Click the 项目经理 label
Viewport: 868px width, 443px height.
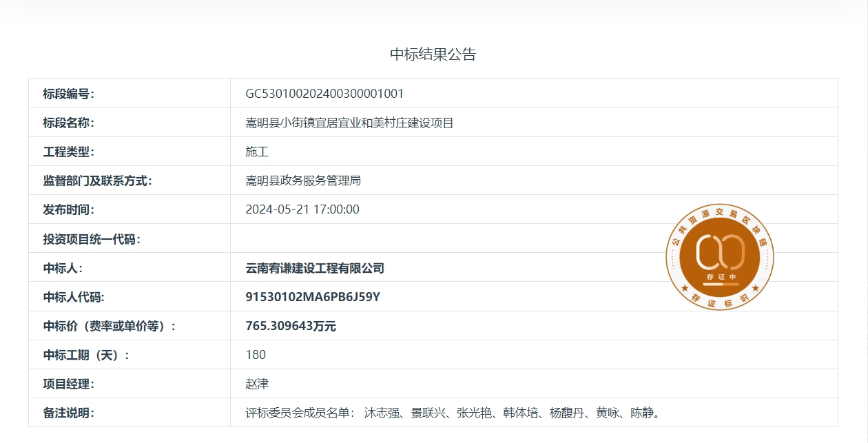pos(69,384)
